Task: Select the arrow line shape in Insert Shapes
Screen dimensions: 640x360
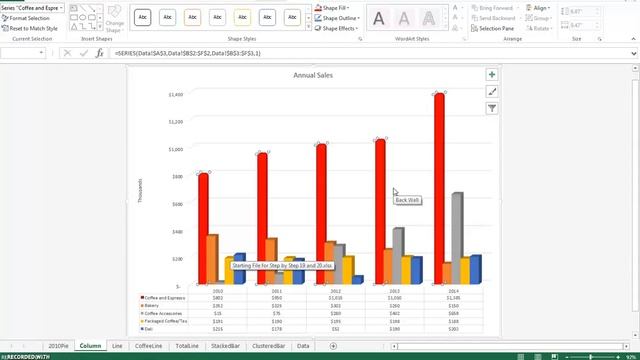Action: (x=92, y=8)
